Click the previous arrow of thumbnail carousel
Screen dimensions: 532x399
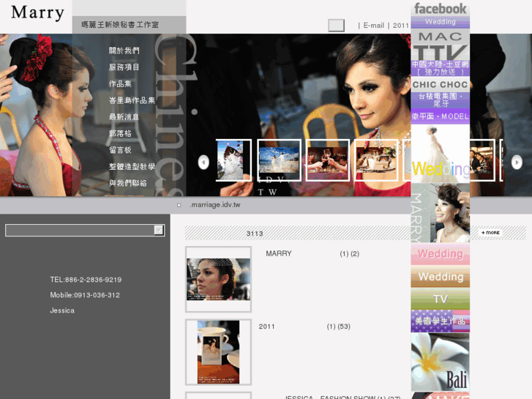[203, 163]
